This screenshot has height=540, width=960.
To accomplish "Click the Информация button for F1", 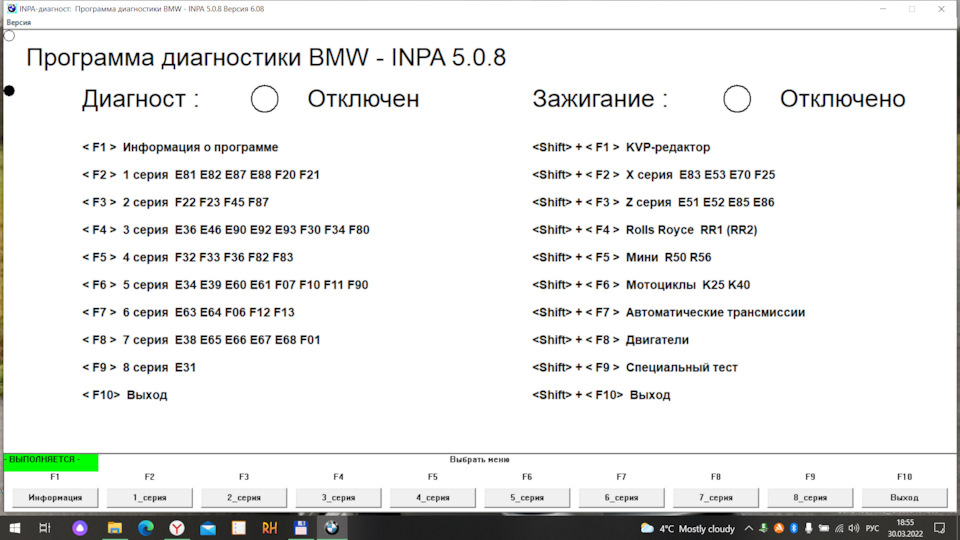I will 55,498.
